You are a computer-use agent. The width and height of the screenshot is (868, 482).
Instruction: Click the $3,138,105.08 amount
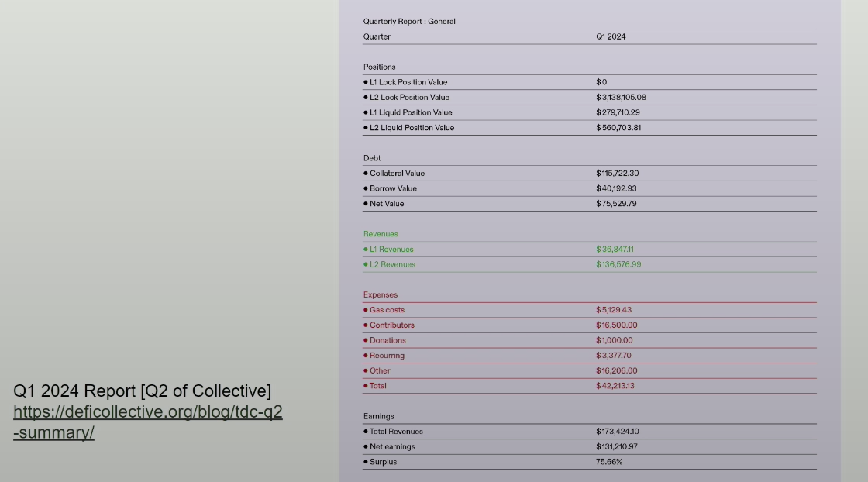coord(621,98)
